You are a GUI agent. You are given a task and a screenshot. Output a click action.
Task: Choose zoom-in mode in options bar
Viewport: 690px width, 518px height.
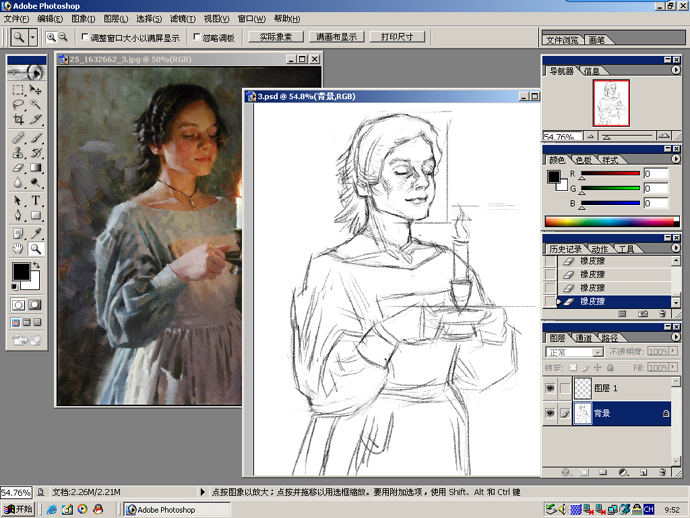[x=51, y=37]
